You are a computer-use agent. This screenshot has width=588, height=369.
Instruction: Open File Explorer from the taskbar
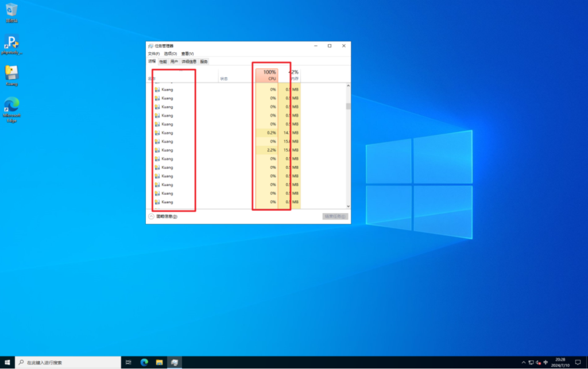(x=160, y=363)
